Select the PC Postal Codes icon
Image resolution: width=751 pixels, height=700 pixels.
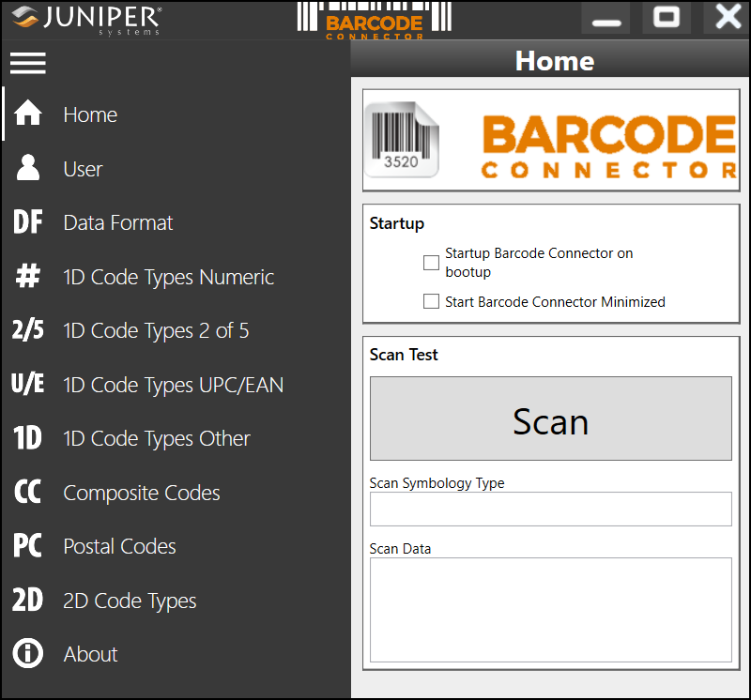26,545
